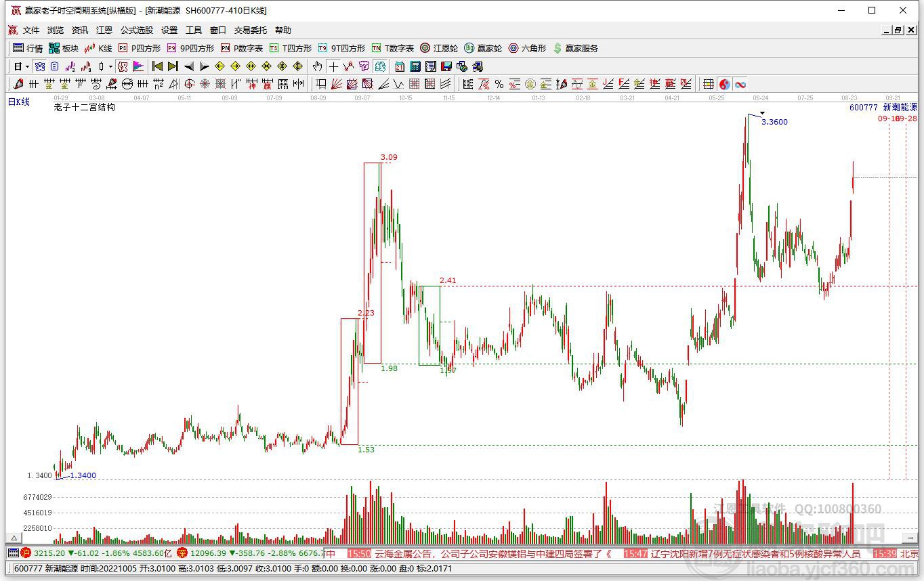This screenshot has height=581, width=924.
Task: Open the calendar icon in toolbar
Action: coord(400,66)
